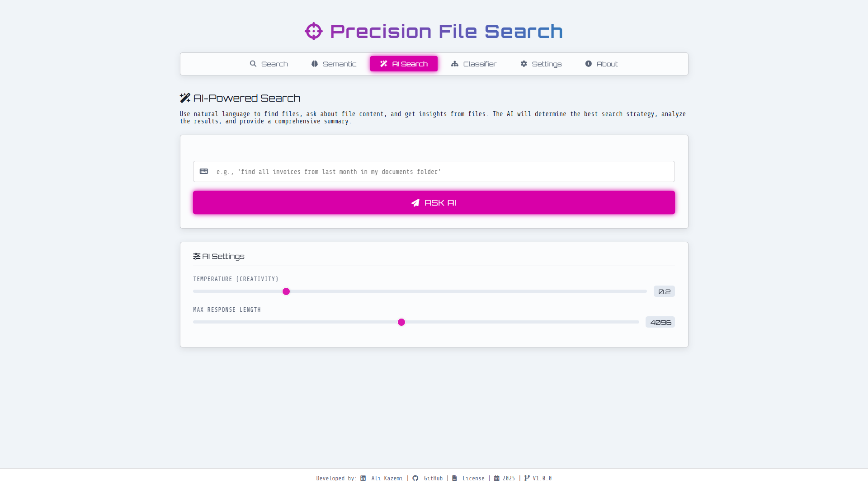
Task: Click the sliders icon beside AI Settings
Action: [x=196, y=256]
